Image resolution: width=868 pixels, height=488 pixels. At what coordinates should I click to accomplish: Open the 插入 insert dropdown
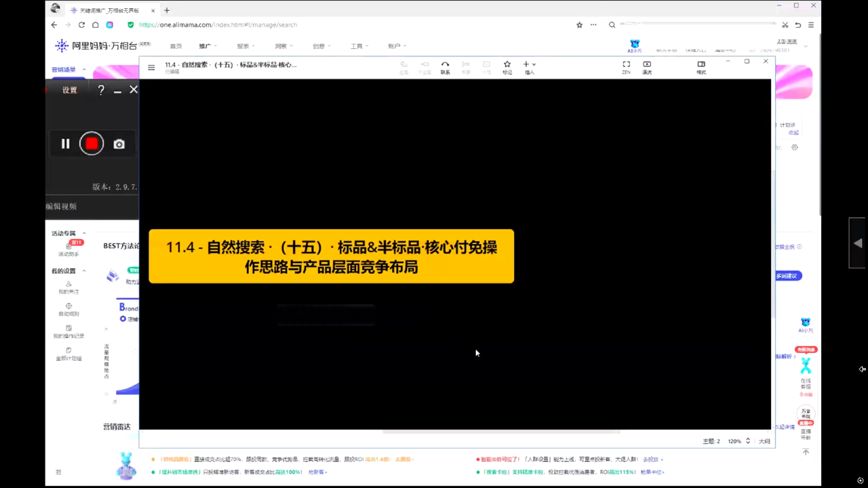pyautogui.click(x=530, y=67)
